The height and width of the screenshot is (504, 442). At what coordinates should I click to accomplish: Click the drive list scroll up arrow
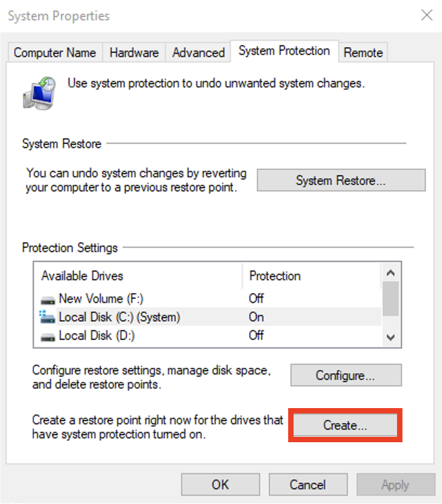(x=391, y=273)
